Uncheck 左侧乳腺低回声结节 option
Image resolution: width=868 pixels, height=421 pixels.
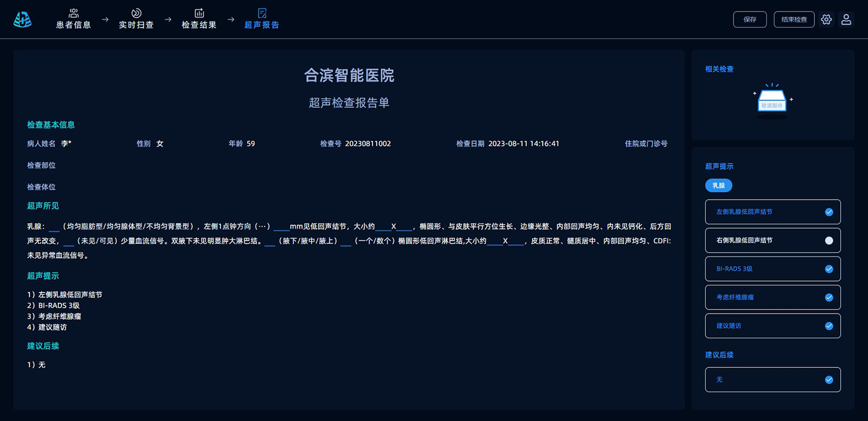829,212
